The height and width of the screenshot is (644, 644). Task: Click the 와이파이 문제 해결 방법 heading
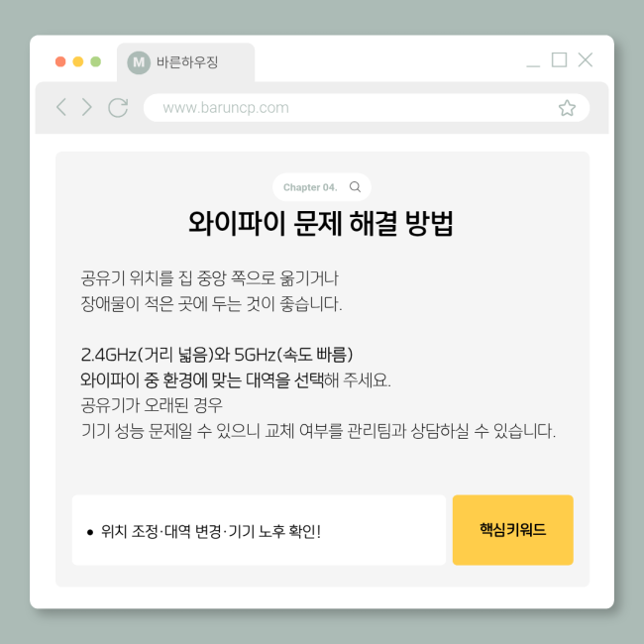coord(321,224)
